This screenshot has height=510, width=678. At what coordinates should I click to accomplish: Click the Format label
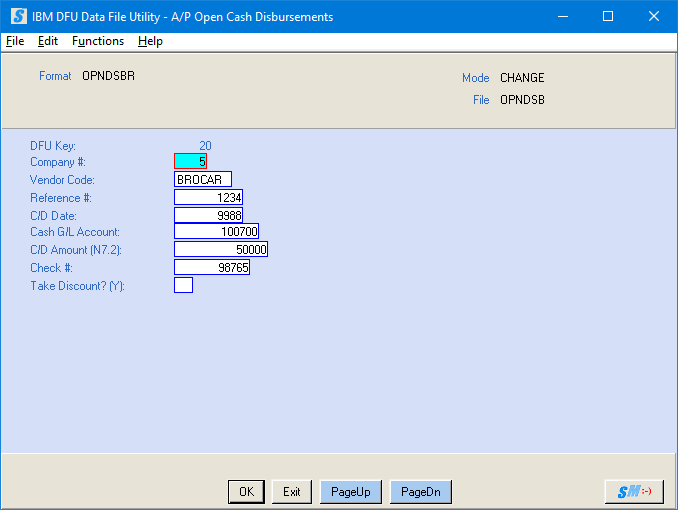[55, 76]
